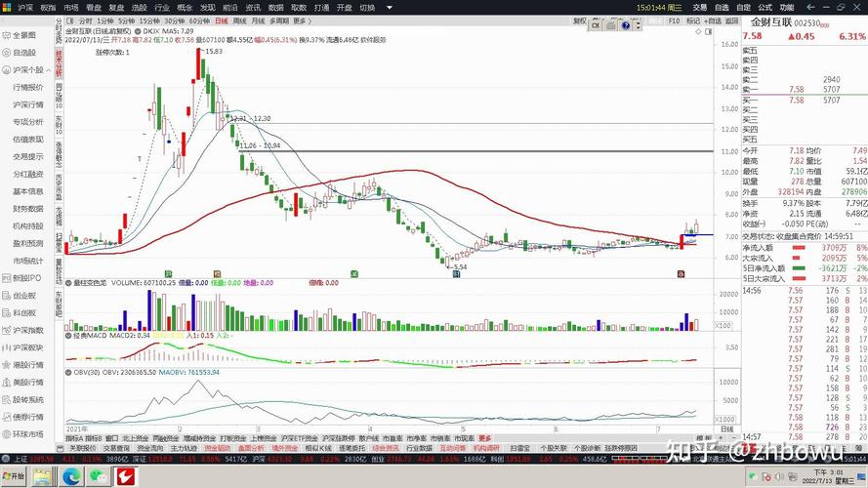Open the 选股 menu in top bar
Screen dimensions: 868x488
click(139, 7)
